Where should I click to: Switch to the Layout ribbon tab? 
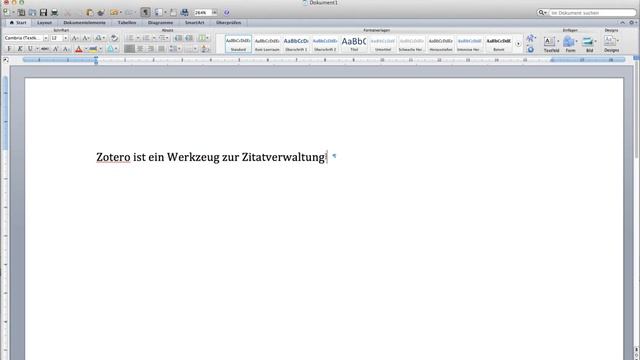point(44,22)
